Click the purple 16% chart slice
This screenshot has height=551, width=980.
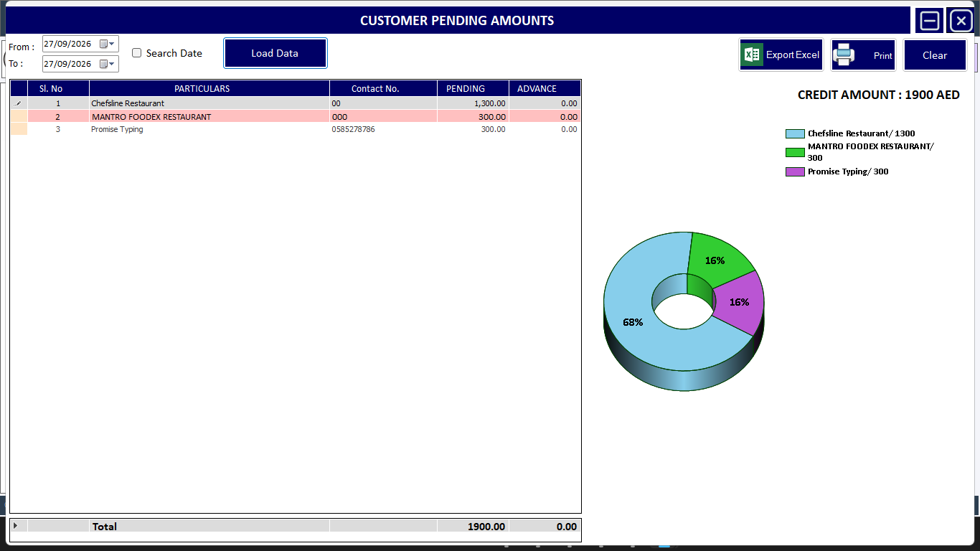[x=740, y=302]
